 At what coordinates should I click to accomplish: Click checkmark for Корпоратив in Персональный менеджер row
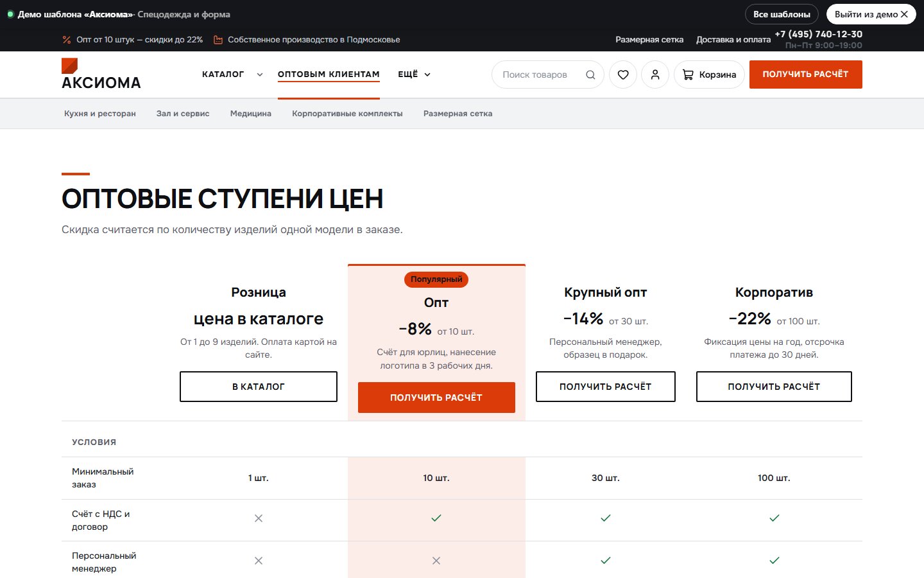click(774, 560)
